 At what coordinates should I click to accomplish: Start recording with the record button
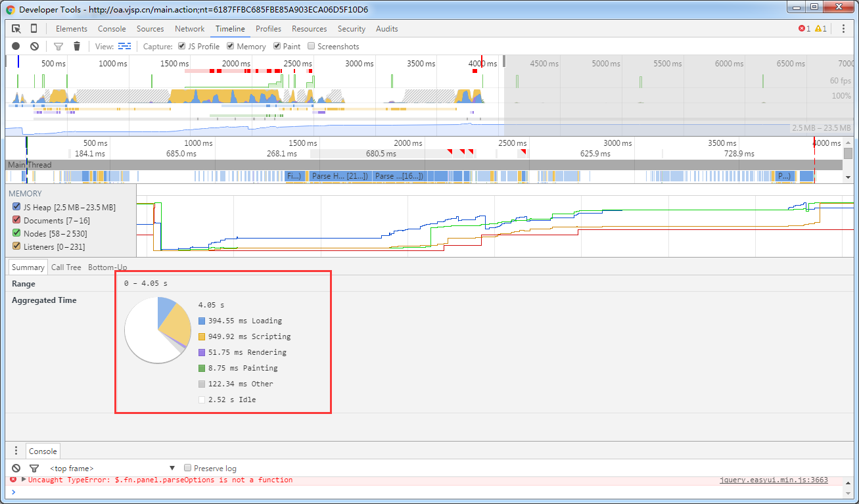(16, 47)
